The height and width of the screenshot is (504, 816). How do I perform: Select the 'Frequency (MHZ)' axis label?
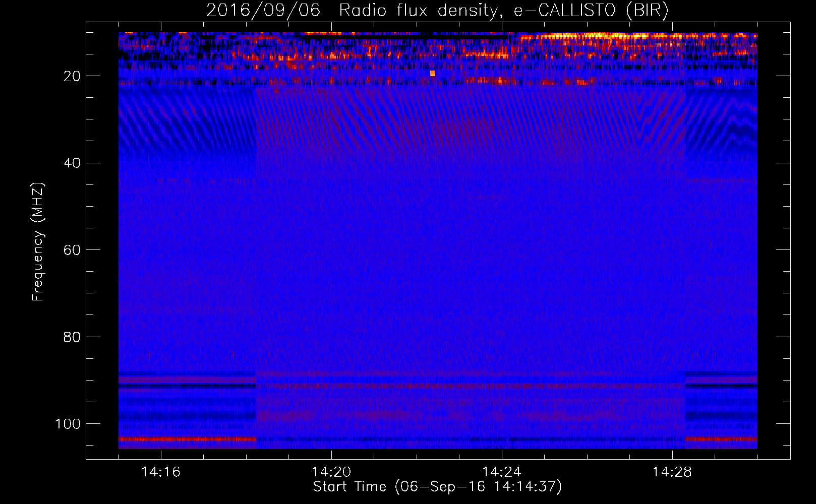pos(38,241)
